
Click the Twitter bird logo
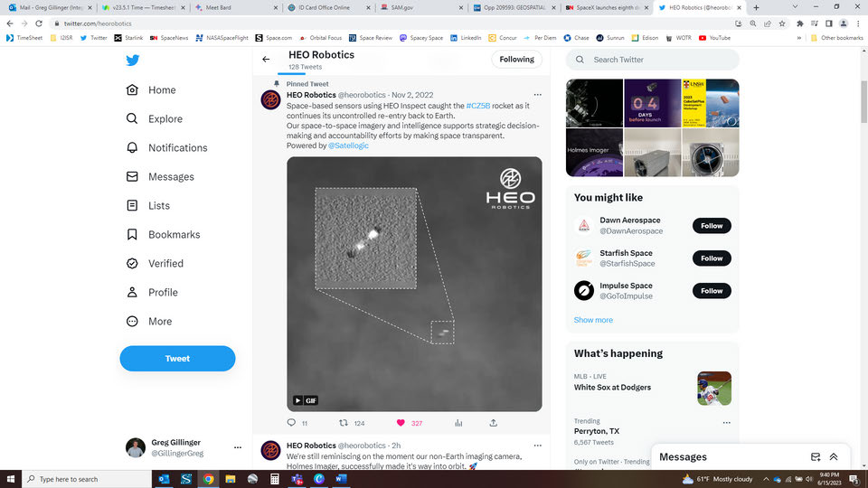point(132,61)
